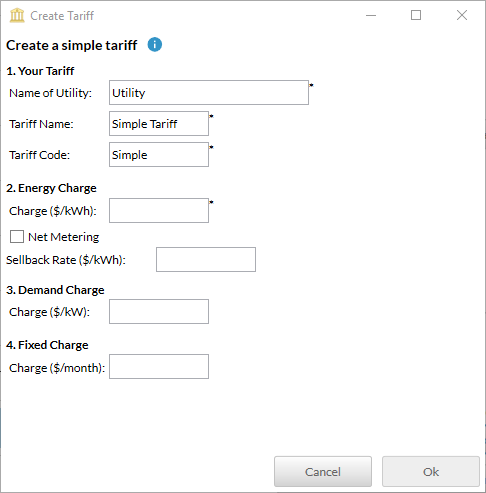Click the Cancel button
The width and height of the screenshot is (486, 493).
pos(323,471)
